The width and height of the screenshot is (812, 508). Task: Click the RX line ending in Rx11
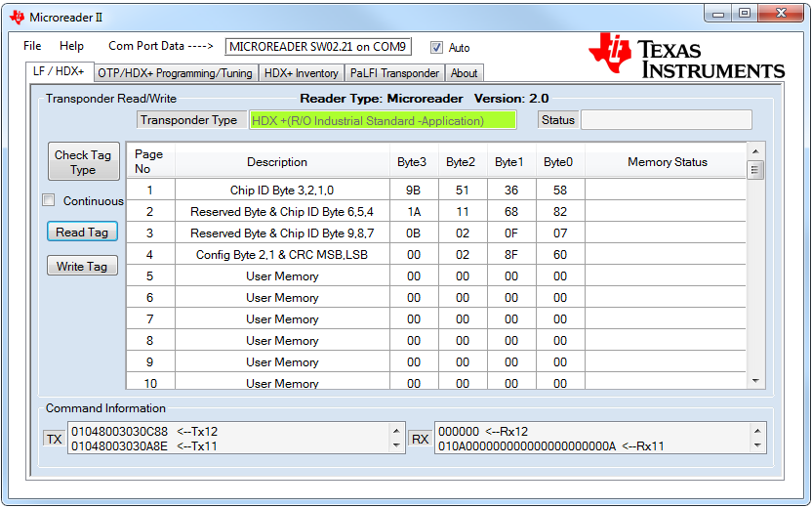(551, 445)
